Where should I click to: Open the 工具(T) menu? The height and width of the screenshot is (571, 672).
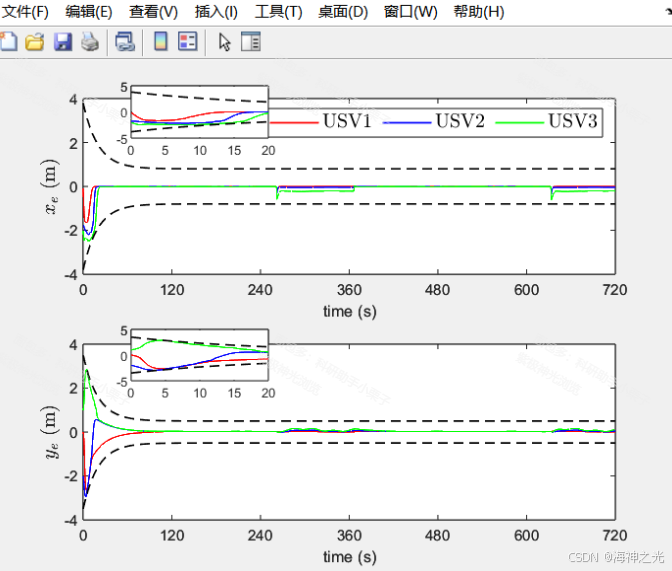(x=279, y=12)
